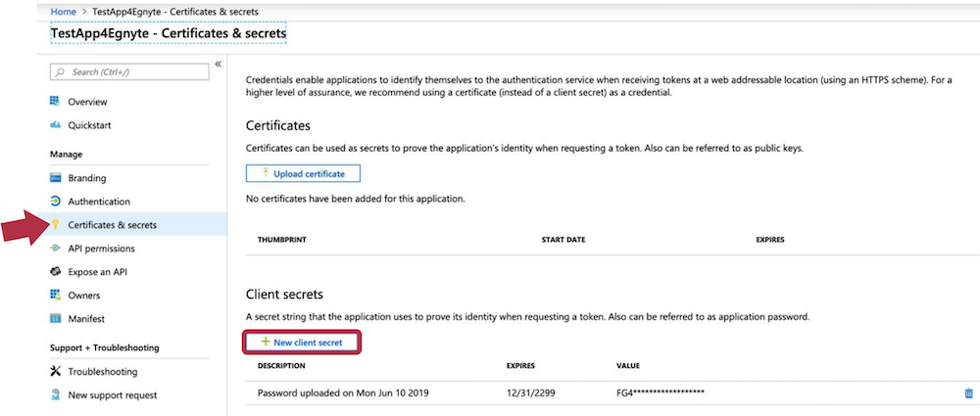Click the START DATE column header

563,240
